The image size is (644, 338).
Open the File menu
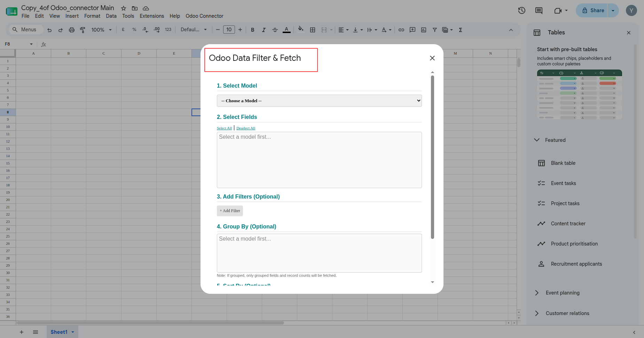(25, 16)
